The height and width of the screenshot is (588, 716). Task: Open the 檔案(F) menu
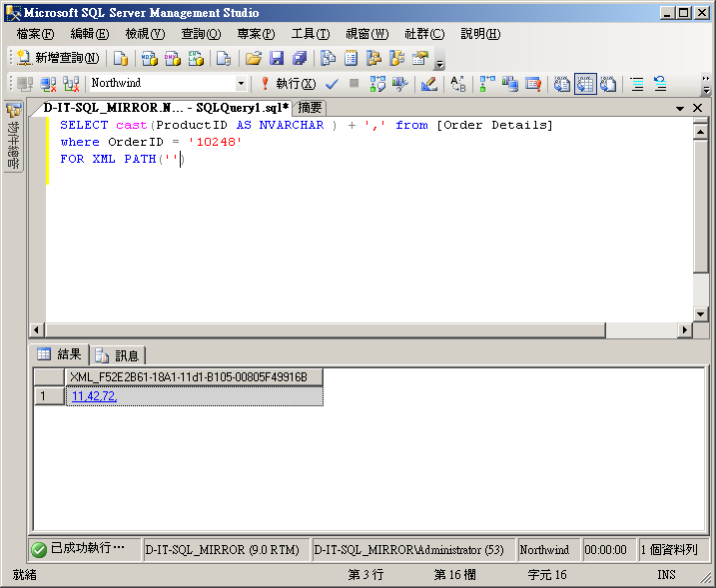[35, 34]
